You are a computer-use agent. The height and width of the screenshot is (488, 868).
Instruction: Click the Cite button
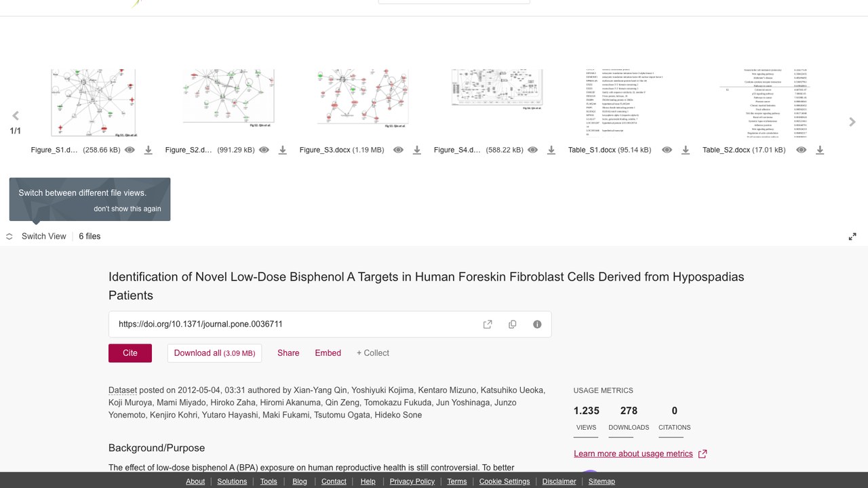[130, 353]
